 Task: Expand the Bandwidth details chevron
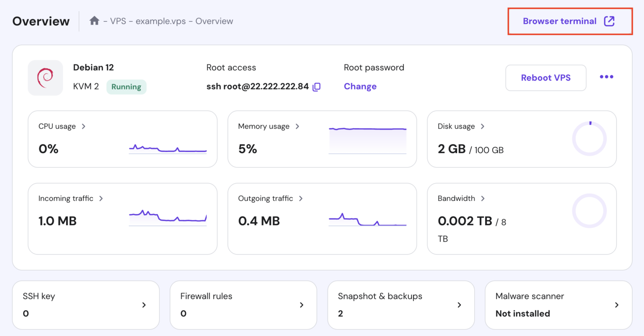click(483, 198)
